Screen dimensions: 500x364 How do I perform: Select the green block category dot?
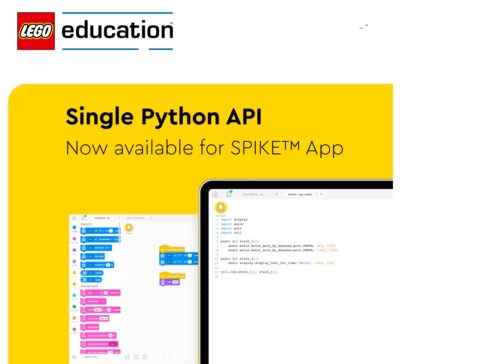click(x=74, y=306)
